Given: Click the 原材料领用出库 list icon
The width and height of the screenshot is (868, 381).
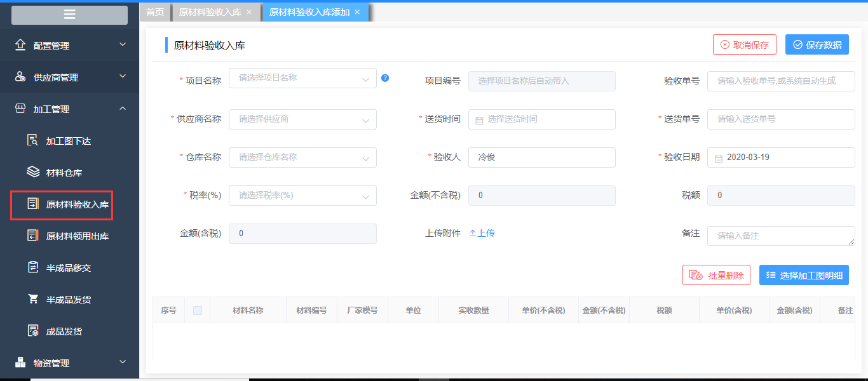Looking at the screenshot, I should (33, 236).
